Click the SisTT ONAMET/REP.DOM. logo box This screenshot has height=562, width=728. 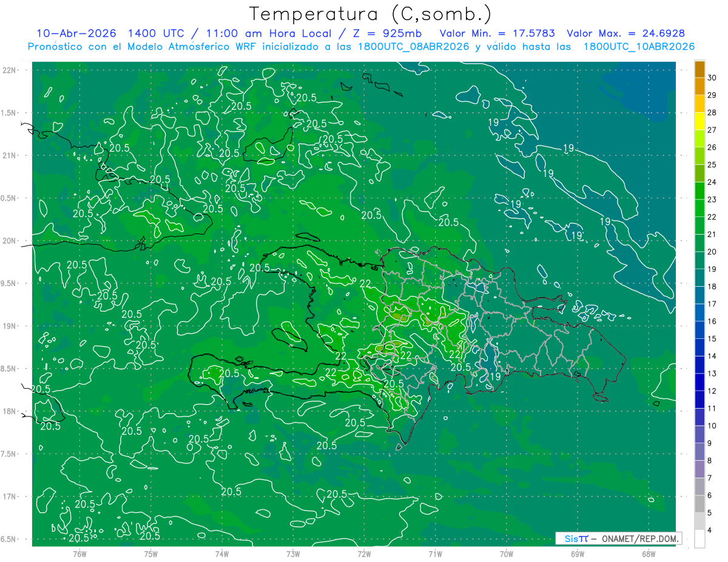[618, 538]
